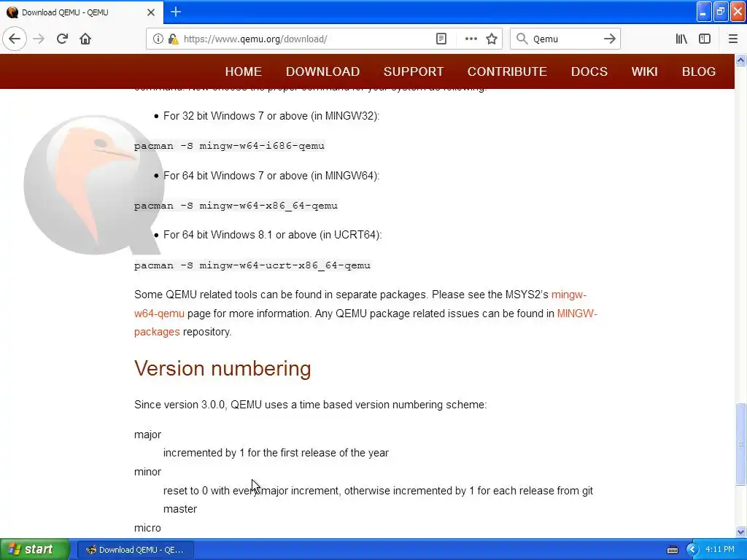Bookmark this page with star icon
747x560 pixels.
(492, 39)
